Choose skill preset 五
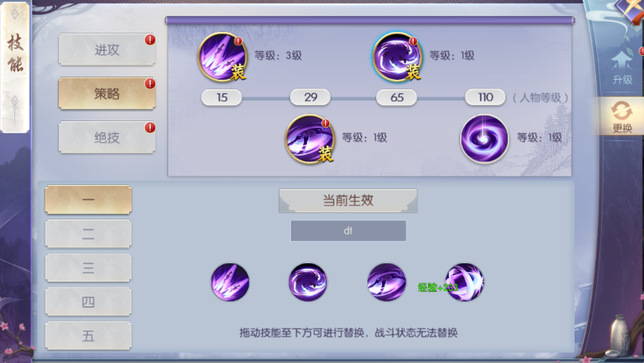The width and height of the screenshot is (644, 363). [x=88, y=336]
